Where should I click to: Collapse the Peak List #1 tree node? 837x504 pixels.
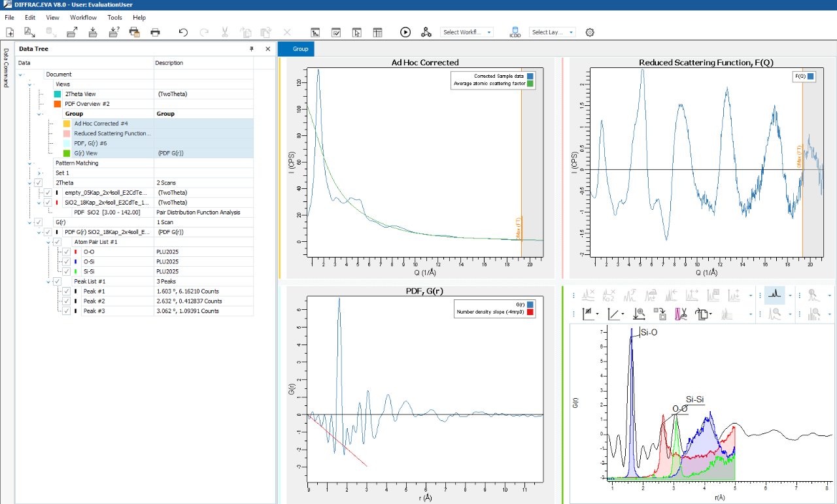point(48,281)
